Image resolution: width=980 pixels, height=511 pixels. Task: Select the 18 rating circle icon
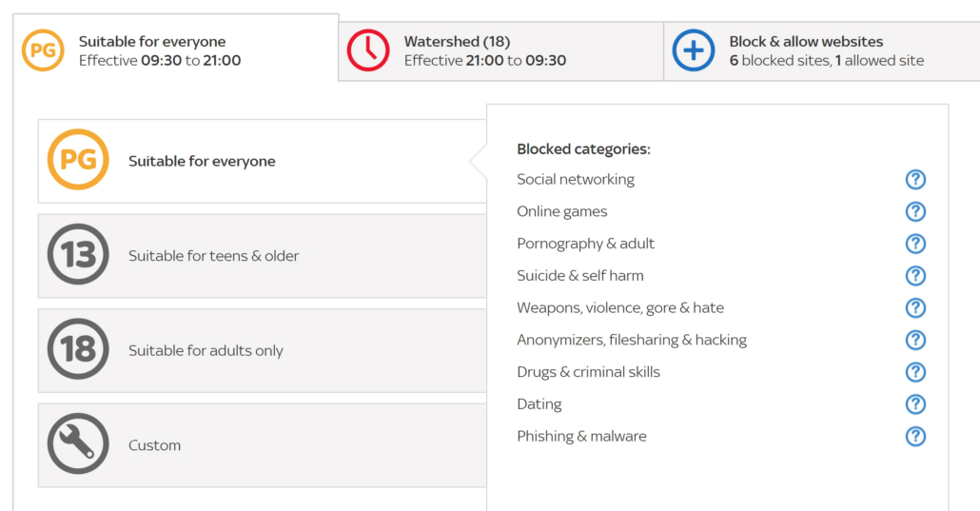click(x=78, y=349)
